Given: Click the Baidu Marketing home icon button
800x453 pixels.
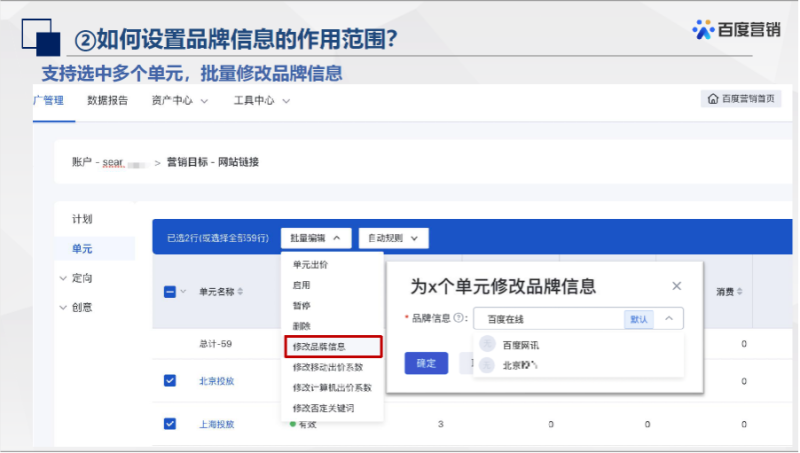Looking at the screenshot, I should coord(741,99).
